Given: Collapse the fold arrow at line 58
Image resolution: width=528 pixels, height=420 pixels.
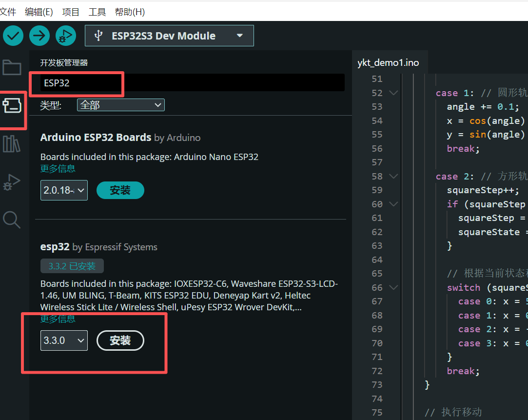Looking at the screenshot, I should (393, 176).
